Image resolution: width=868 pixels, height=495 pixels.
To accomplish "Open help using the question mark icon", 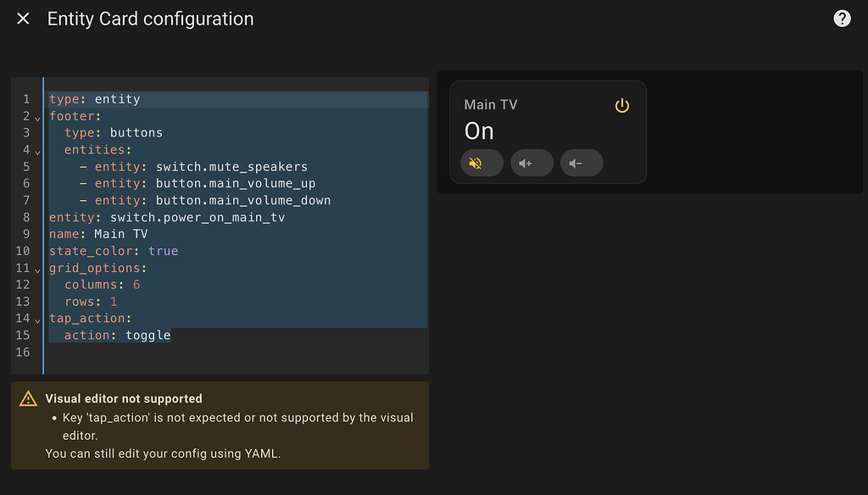I will coord(842,18).
